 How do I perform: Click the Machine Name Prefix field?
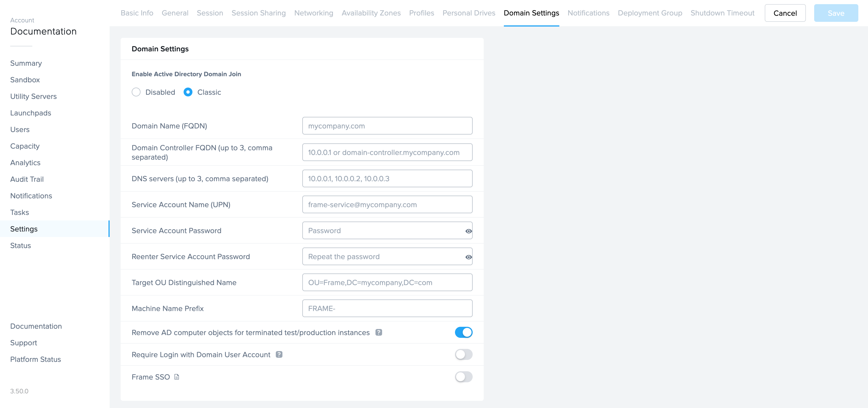(x=387, y=308)
